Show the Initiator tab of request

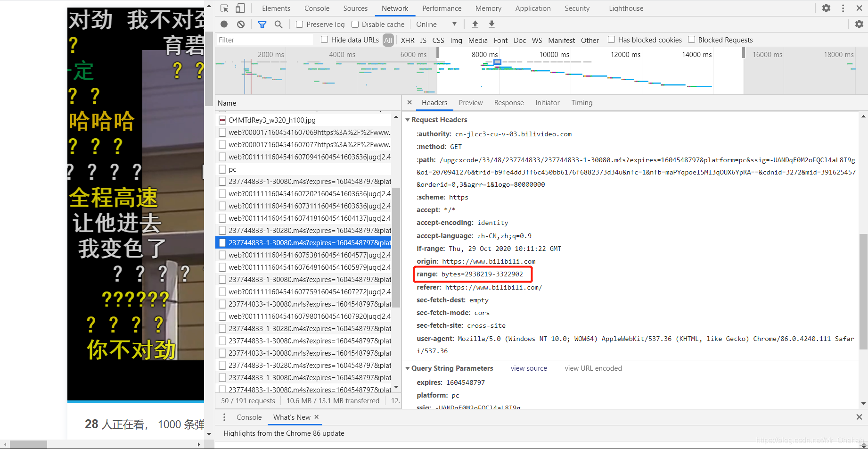(x=547, y=103)
